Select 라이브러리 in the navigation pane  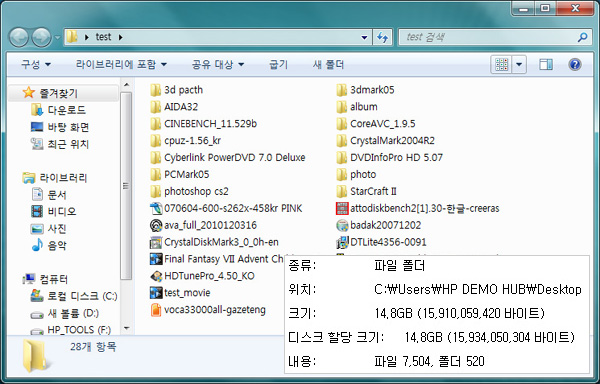[x=63, y=178]
